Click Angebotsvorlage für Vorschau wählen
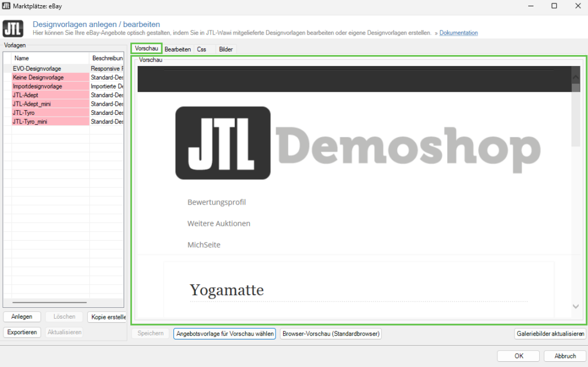The width and height of the screenshot is (588, 367). click(x=225, y=333)
